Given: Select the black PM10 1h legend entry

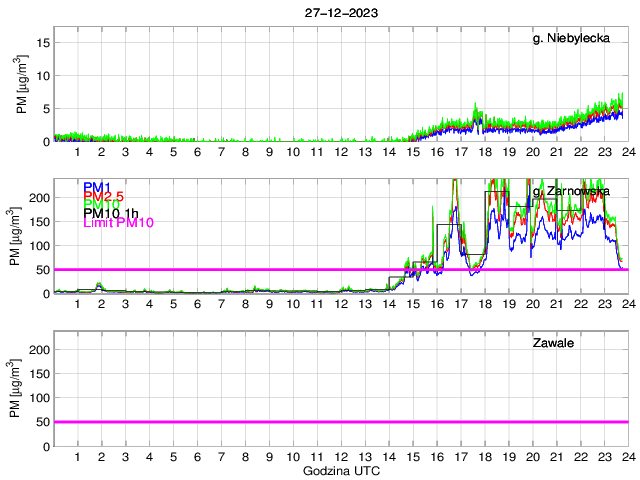Looking at the screenshot, I should click(x=110, y=214).
